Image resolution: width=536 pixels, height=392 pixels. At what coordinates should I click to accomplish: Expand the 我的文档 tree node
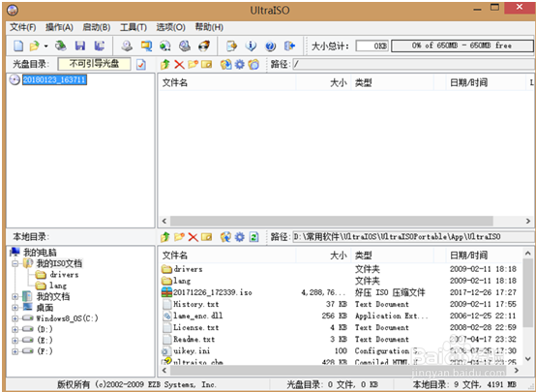tap(15, 296)
